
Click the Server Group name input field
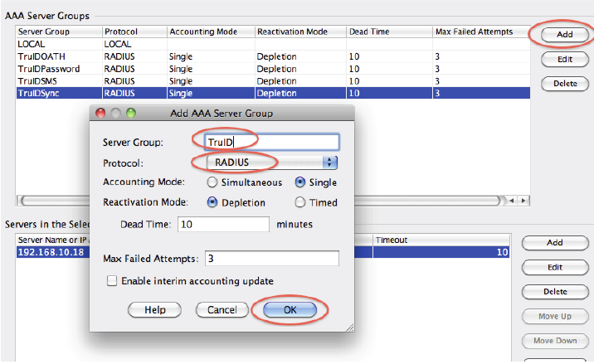coord(265,142)
